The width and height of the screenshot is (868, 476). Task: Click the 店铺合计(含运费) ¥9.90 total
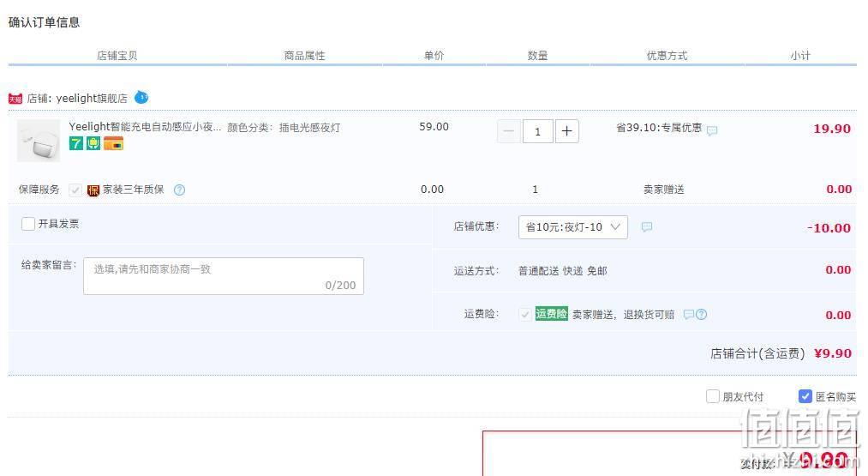pyautogui.click(x=781, y=353)
